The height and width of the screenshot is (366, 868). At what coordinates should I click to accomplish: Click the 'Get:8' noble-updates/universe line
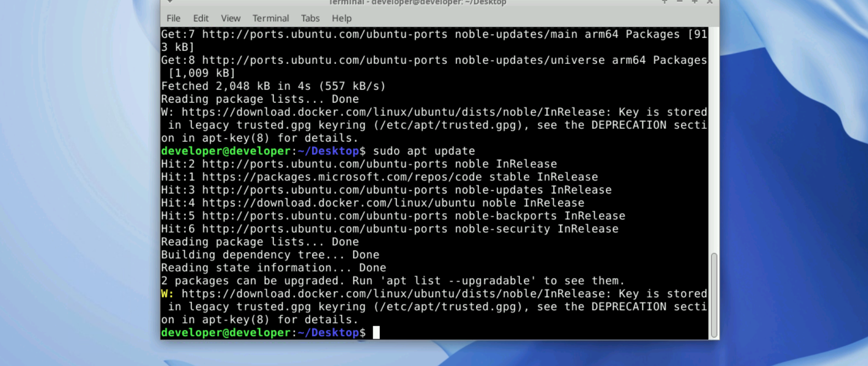[434, 60]
